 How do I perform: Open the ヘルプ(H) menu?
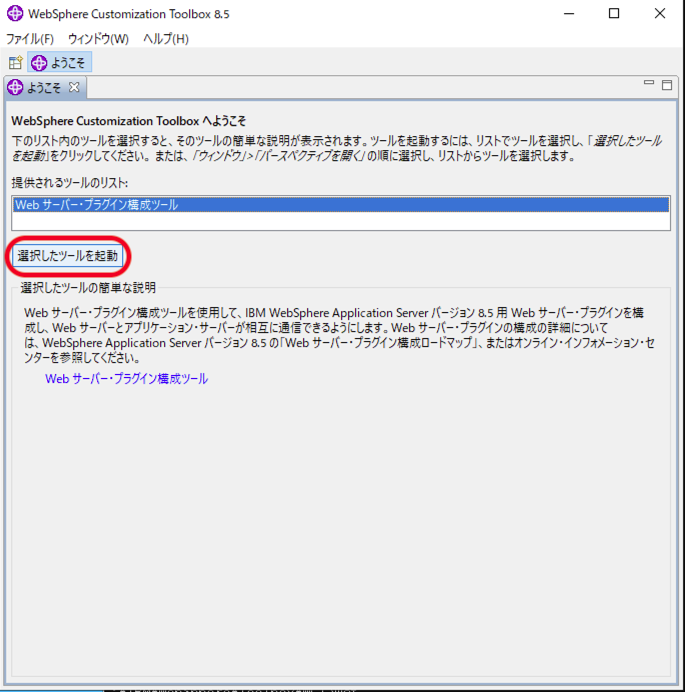point(166,39)
